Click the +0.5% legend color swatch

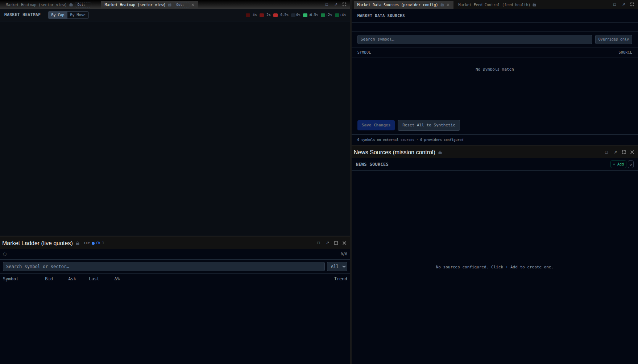305,15
